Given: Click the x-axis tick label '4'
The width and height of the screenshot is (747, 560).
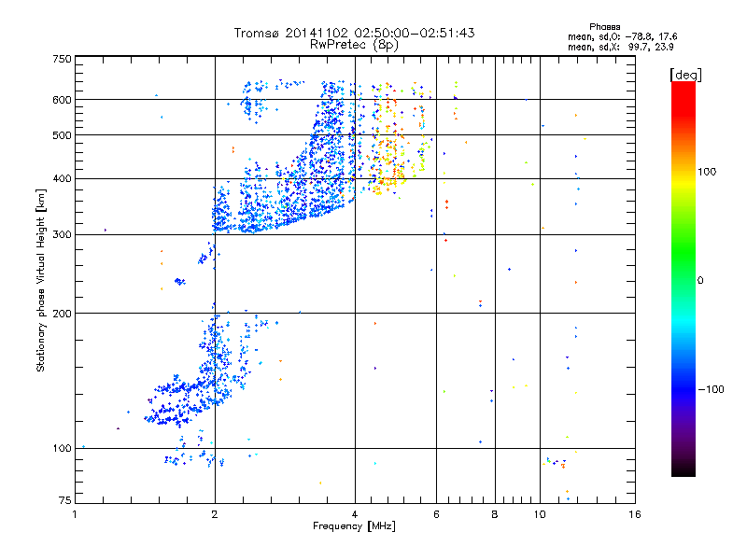Looking at the screenshot, I should pyautogui.click(x=355, y=514).
